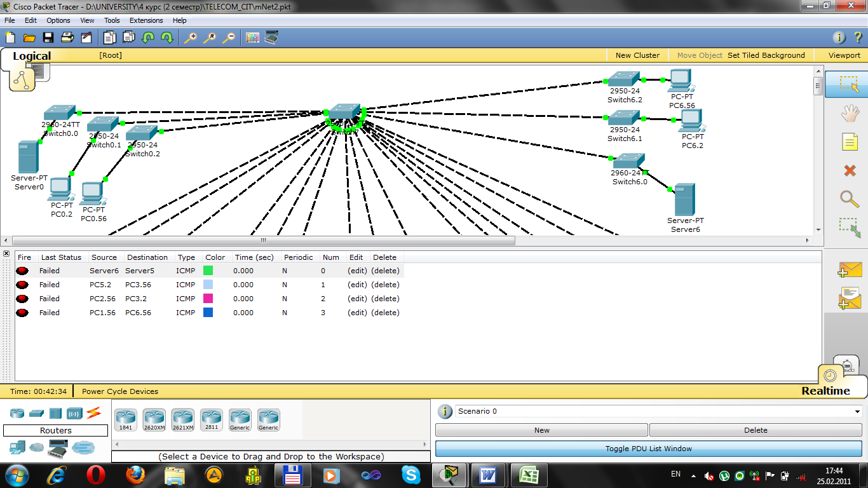Select the Switches device category
Viewport: 868px width, 488px height.
36,414
